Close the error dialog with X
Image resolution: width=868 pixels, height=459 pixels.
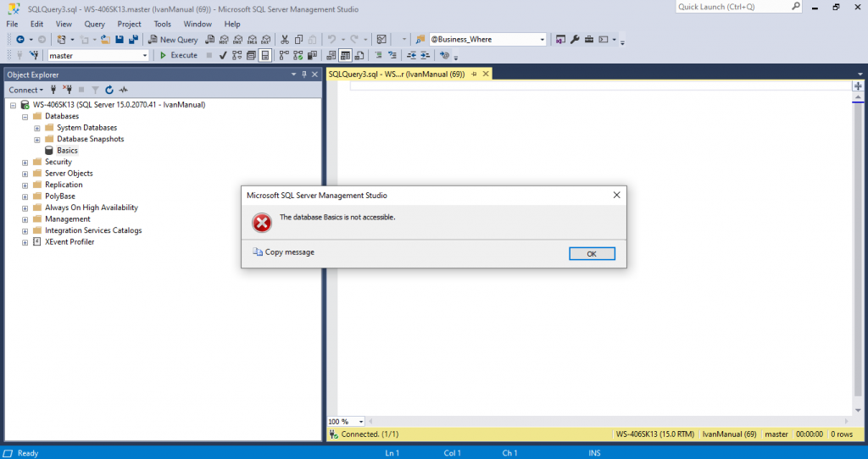pyautogui.click(x=617, y=196)
